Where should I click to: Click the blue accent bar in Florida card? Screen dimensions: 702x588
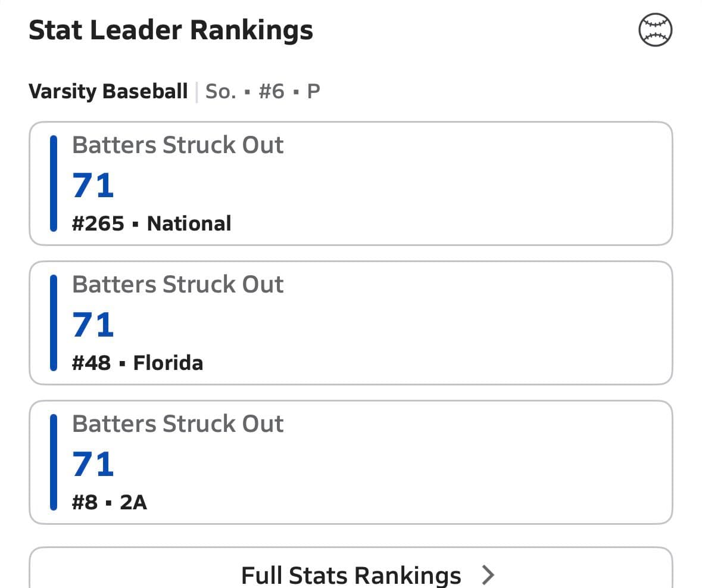point(54,323)
